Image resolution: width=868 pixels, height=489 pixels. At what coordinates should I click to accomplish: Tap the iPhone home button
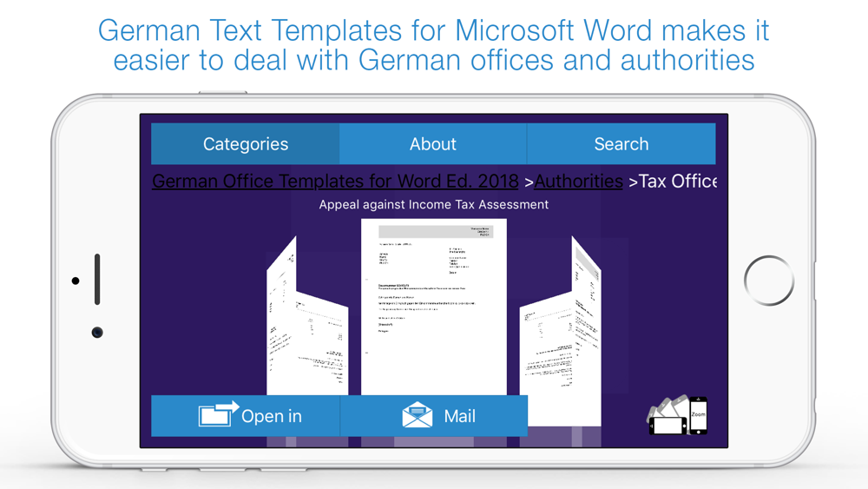point(769,281)
